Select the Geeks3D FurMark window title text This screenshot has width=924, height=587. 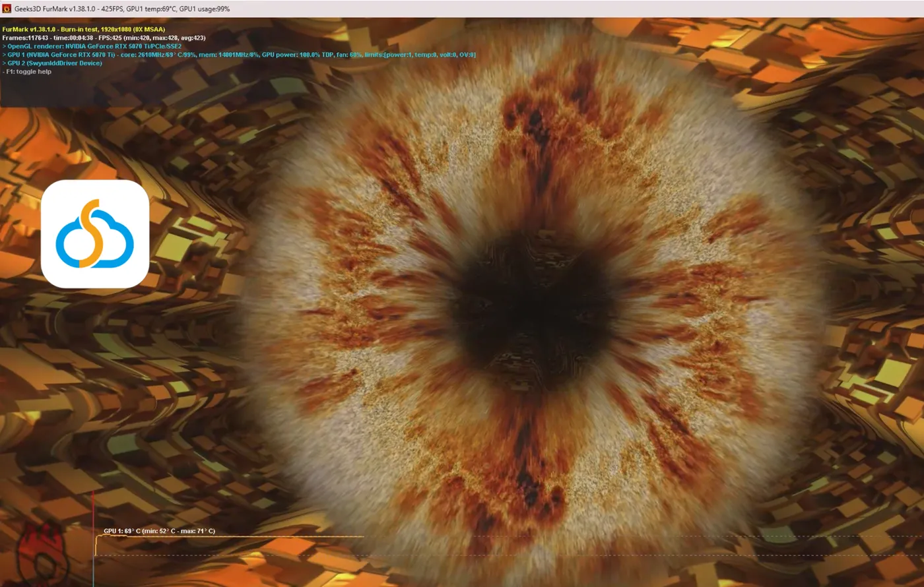coord(122,9)
